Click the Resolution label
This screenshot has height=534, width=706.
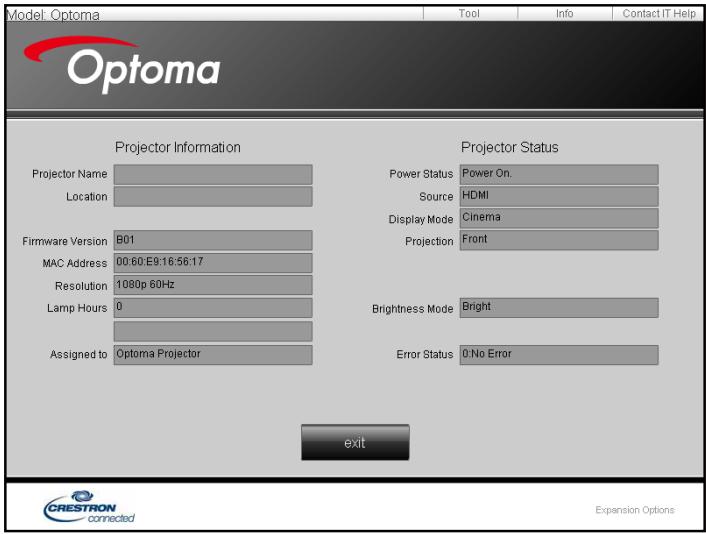[81, 286]
